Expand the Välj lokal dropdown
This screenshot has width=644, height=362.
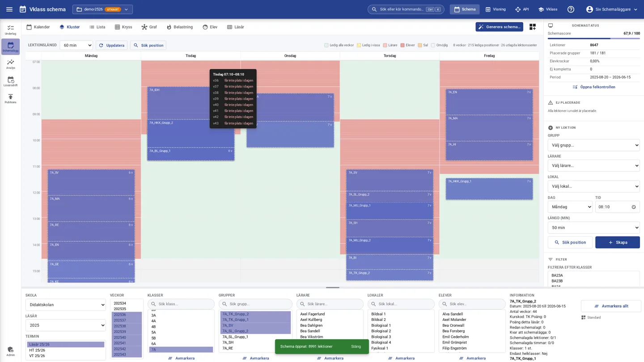593,186
